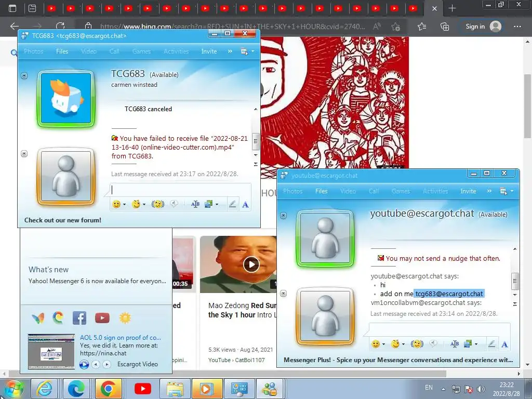Go to next Escargot Video item
The height and width of the screenshot is (399, 532).
tap(107, 364)
